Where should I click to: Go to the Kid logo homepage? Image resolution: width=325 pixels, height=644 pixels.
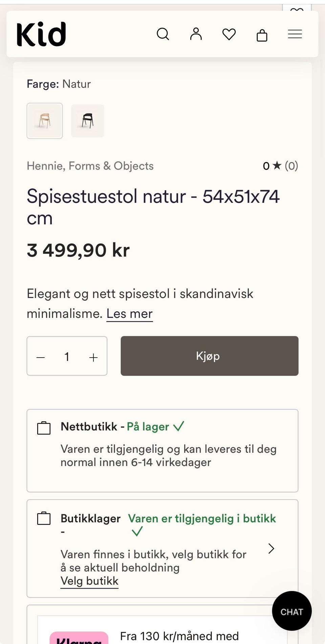[41, 34]
